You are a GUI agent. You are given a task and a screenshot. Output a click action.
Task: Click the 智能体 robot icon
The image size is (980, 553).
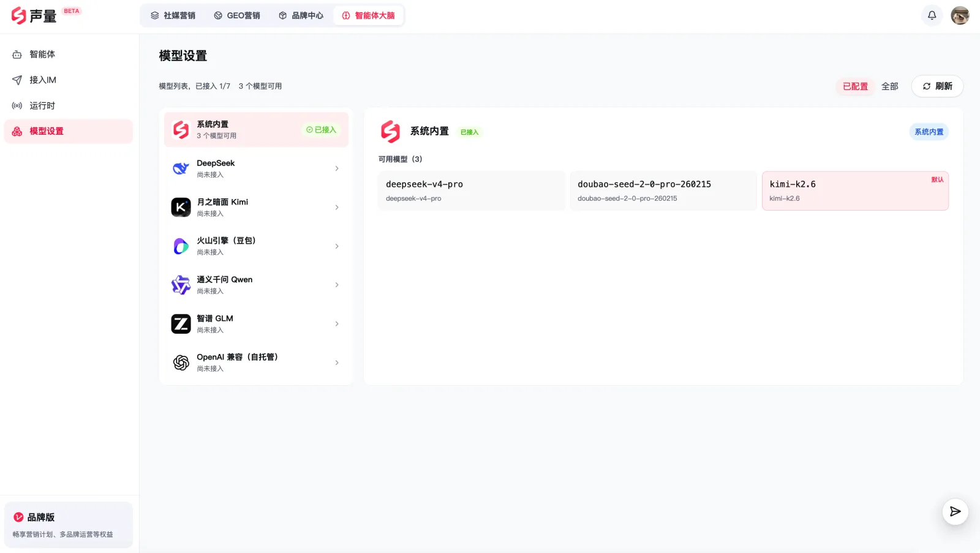point(17,55)
